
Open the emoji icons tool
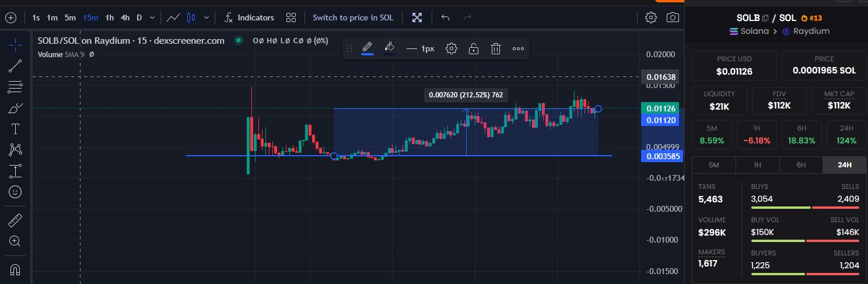[15, 191]
